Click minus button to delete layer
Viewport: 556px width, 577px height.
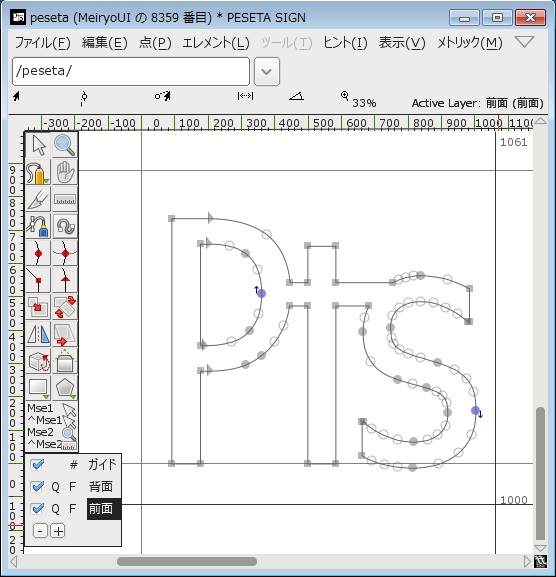[x=40, y=531]
